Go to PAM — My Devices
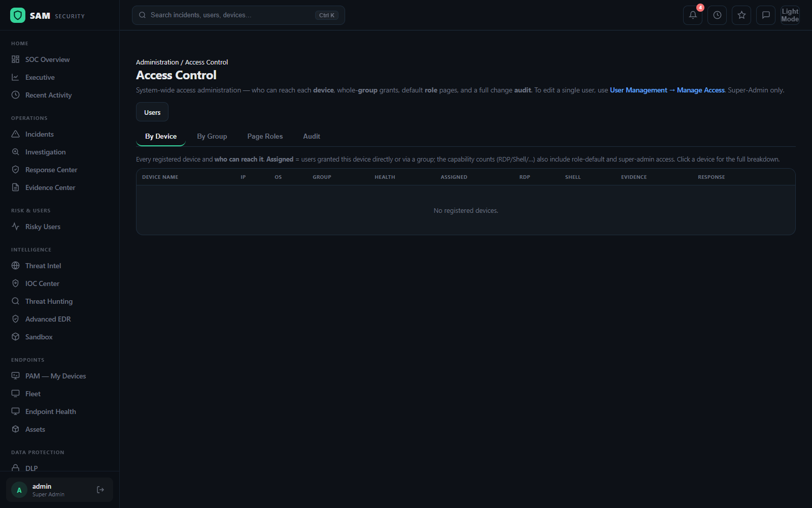Viewport: 812px width, 508px height. (x=55, y=376)
